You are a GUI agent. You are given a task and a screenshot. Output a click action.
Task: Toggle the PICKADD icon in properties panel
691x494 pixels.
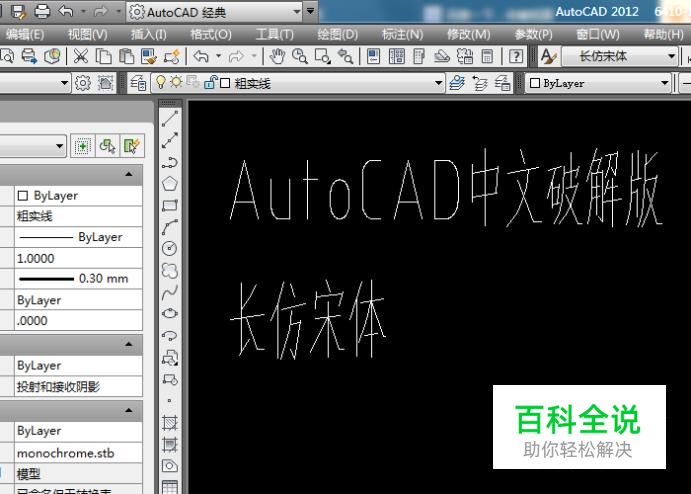[x=82, y=146]
